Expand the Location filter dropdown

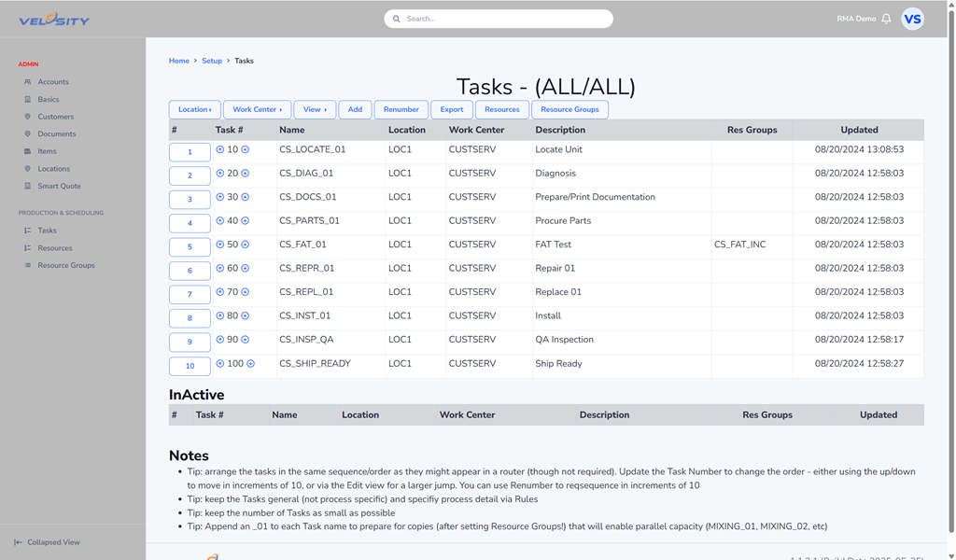click(194, 109)
